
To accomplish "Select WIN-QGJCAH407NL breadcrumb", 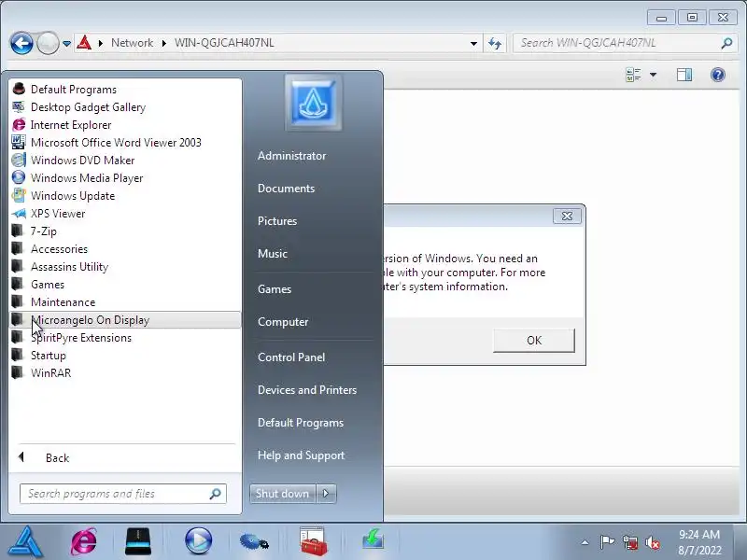I will [x=224, y=43].
